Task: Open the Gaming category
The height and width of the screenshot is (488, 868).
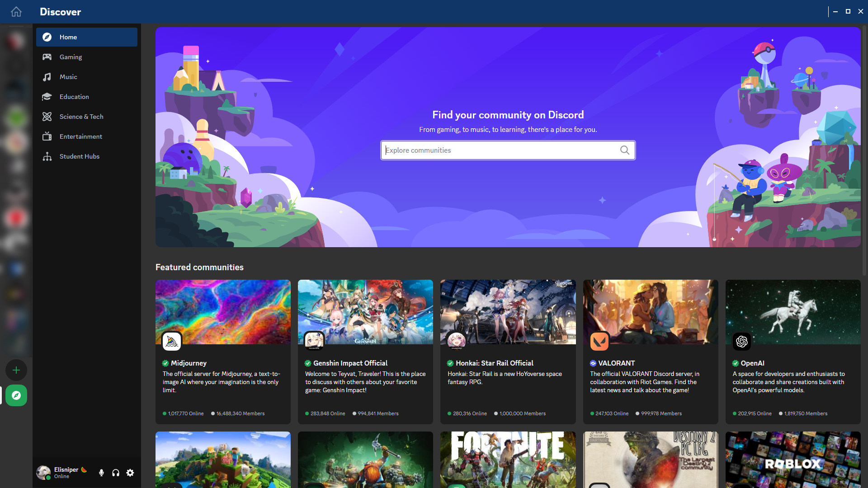Action: coord(71,57)
